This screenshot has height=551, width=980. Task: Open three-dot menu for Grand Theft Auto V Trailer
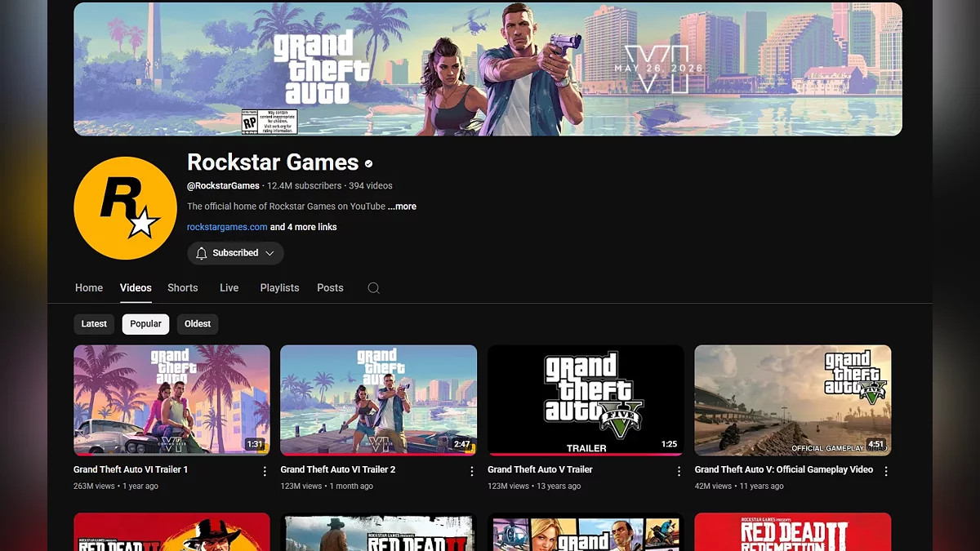679,471
